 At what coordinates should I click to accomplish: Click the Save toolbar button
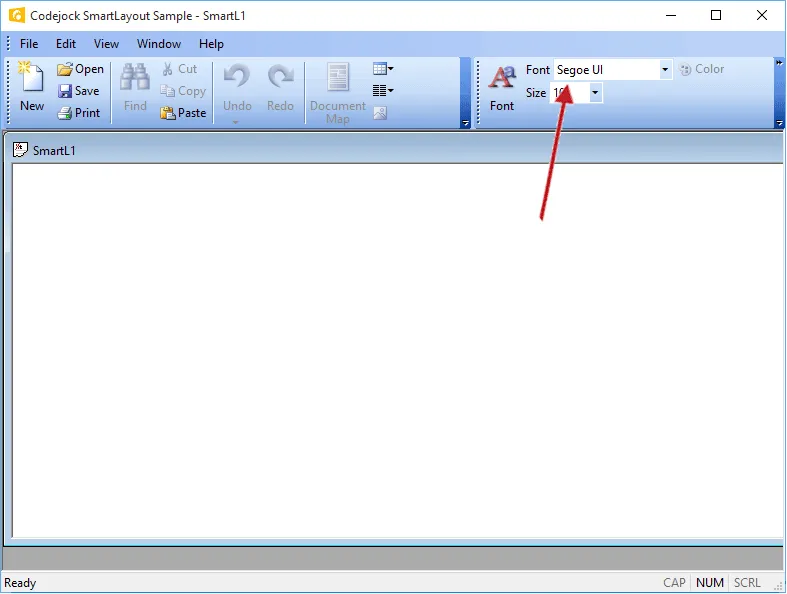pos(79,91)
